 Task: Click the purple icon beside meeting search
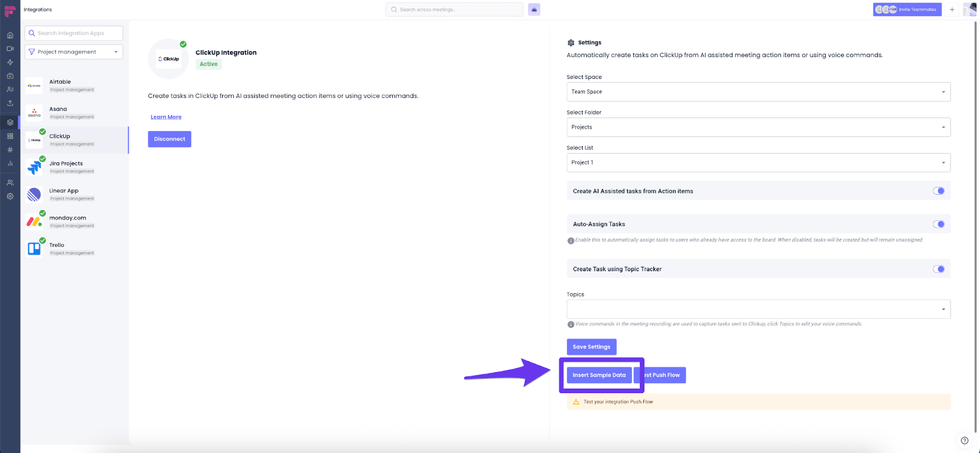tap(534, 10)
